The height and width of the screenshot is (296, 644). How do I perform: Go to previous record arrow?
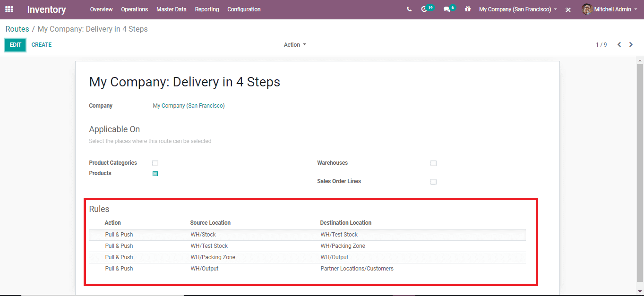tap(619, 45)
